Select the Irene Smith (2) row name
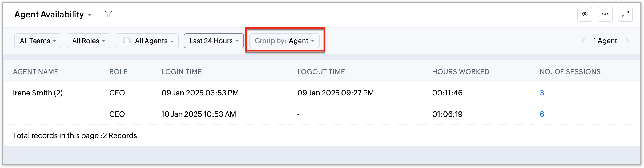The width and height of the screenshot is (644, 168). click(x=38, y=93)
